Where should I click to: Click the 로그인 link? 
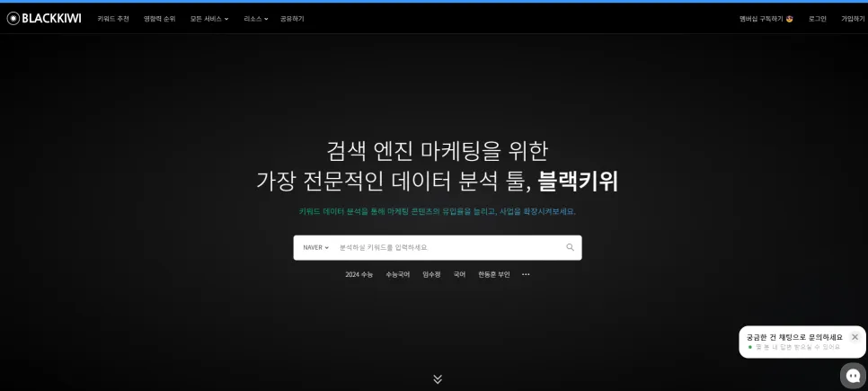point(817,19)
